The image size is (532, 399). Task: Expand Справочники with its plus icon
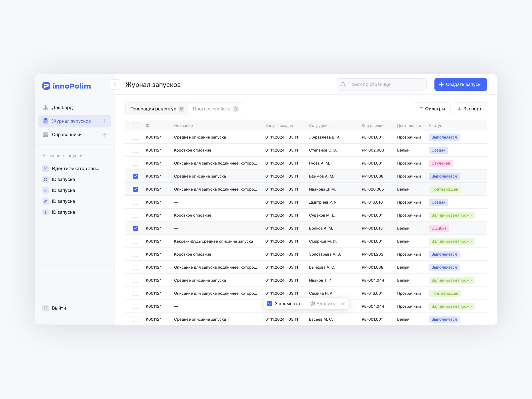pyautogui.click(x=104, y=134)
